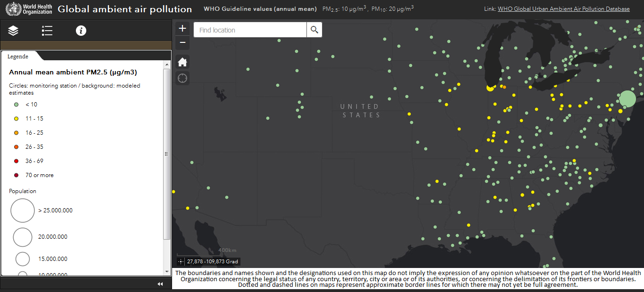Click the search magnifier button

[314, 30]
